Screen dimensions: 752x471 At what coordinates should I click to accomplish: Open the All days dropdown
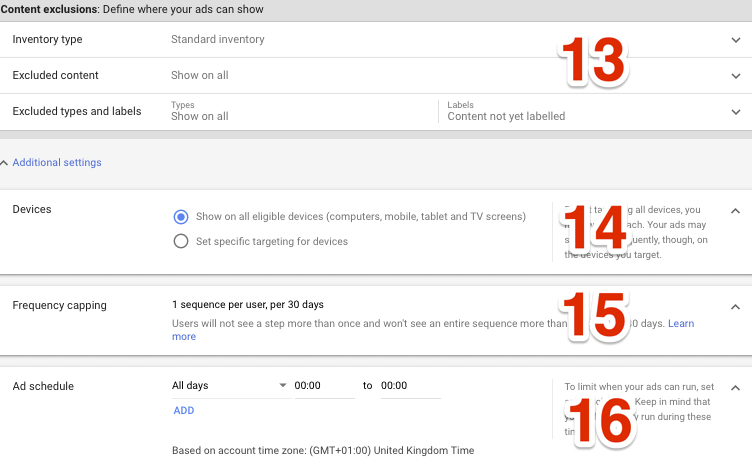229,386
